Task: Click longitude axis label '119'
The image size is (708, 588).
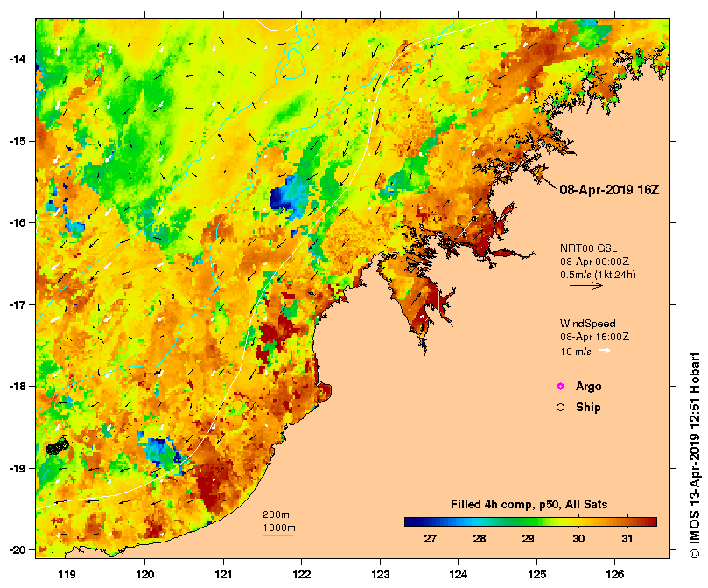Action: pos(67,575)
